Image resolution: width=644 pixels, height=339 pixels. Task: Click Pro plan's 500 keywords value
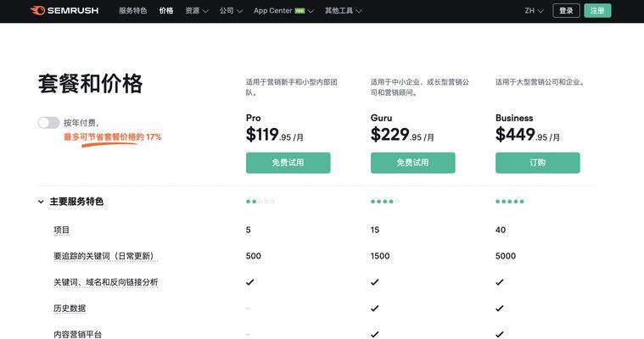pyautogui.click(x=254, y=256)
